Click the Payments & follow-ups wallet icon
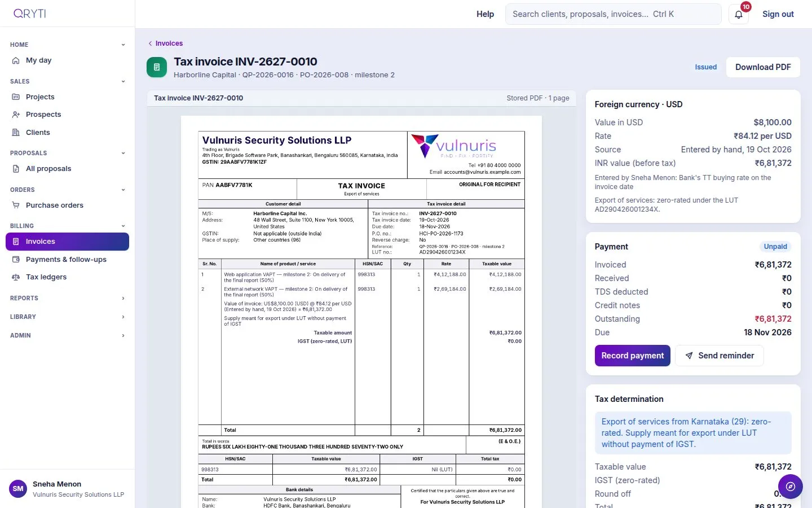This screenshot has width=812, height=508. 16,260
